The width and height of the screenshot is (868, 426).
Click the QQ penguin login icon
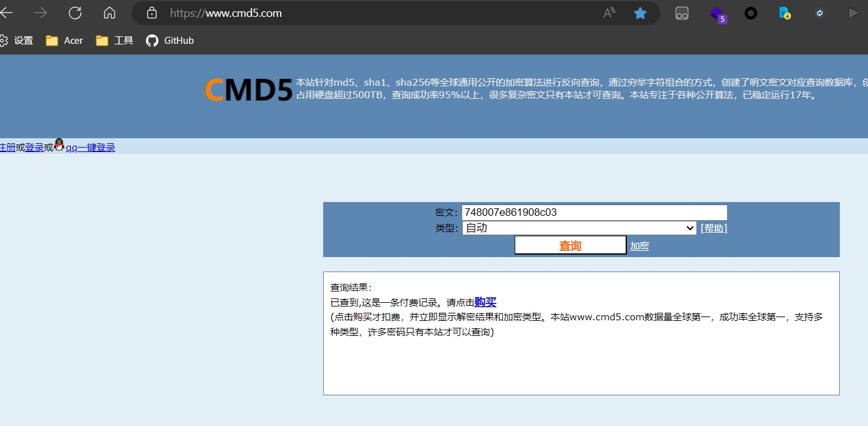coord(59,145)
